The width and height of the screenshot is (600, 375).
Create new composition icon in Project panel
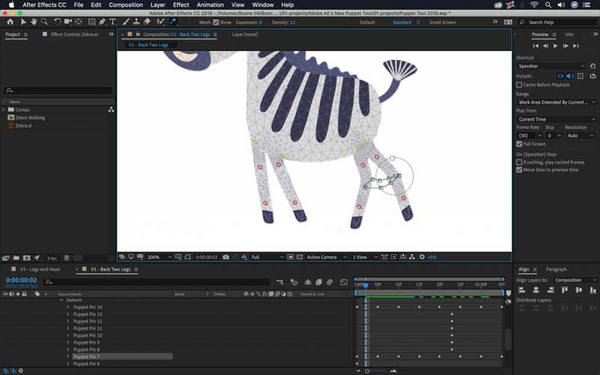click(x=27, y=258)
